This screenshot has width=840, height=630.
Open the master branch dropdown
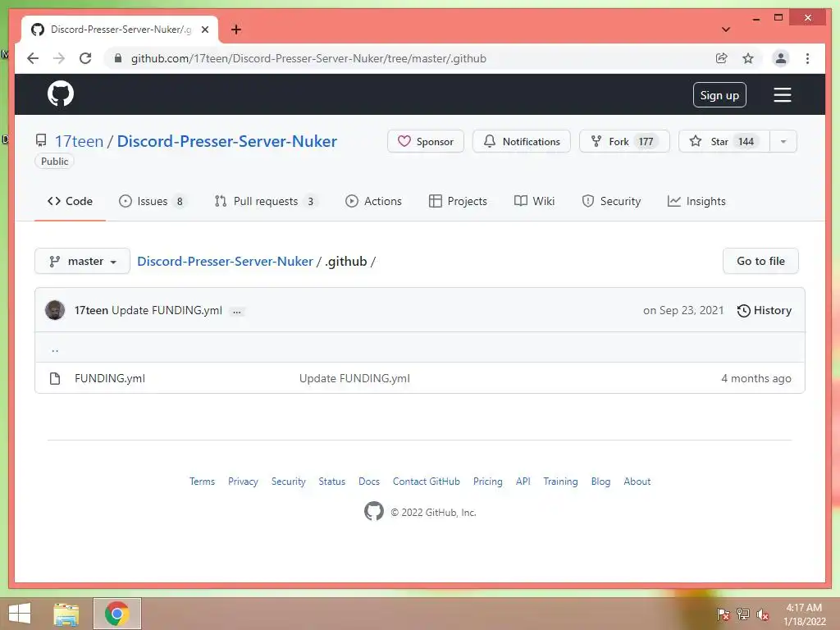pos(83,261)
